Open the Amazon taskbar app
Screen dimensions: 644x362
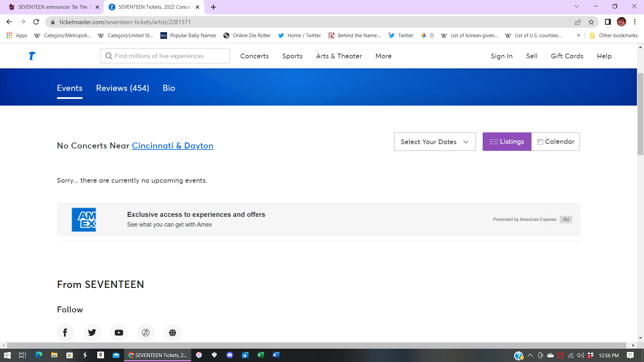click(x=100, y=355)
